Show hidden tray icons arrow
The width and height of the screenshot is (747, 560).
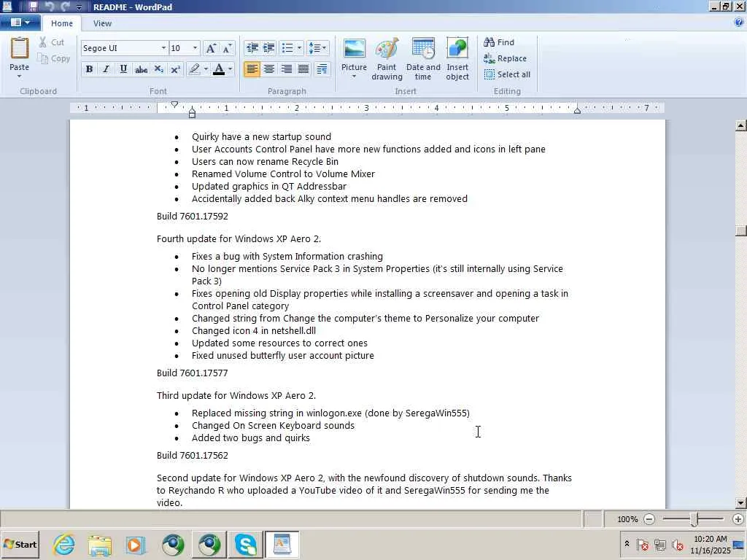(x=627, y=544)
